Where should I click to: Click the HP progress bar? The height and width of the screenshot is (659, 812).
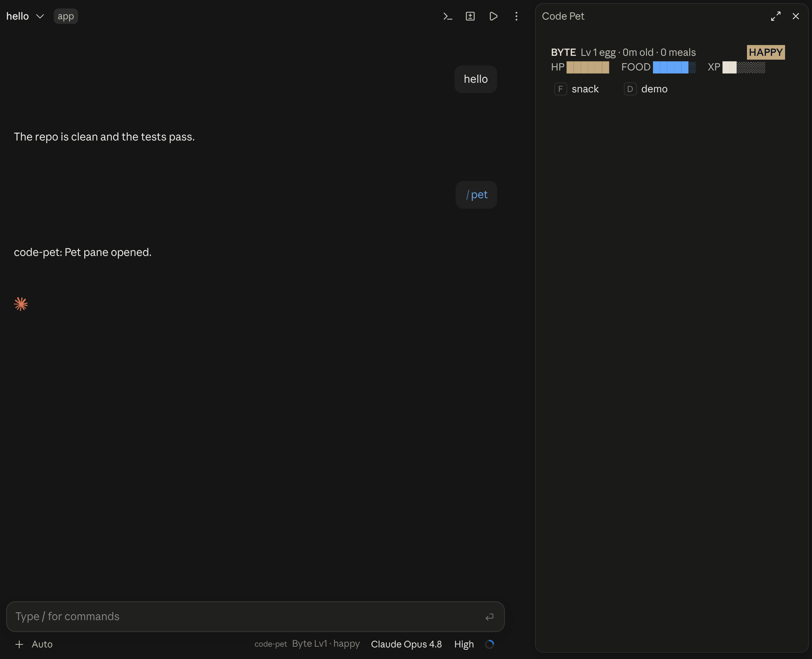[588, 67]
